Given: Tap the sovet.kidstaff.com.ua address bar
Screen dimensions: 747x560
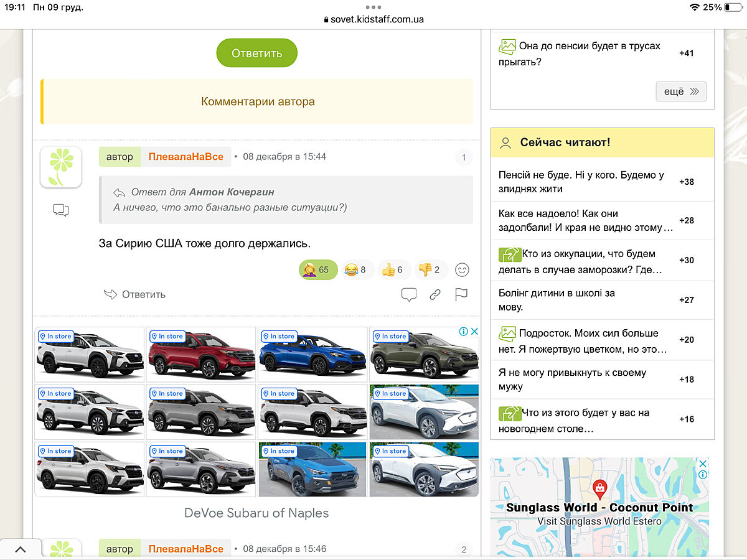Looking at the screenshot, I should coord(374,19).
